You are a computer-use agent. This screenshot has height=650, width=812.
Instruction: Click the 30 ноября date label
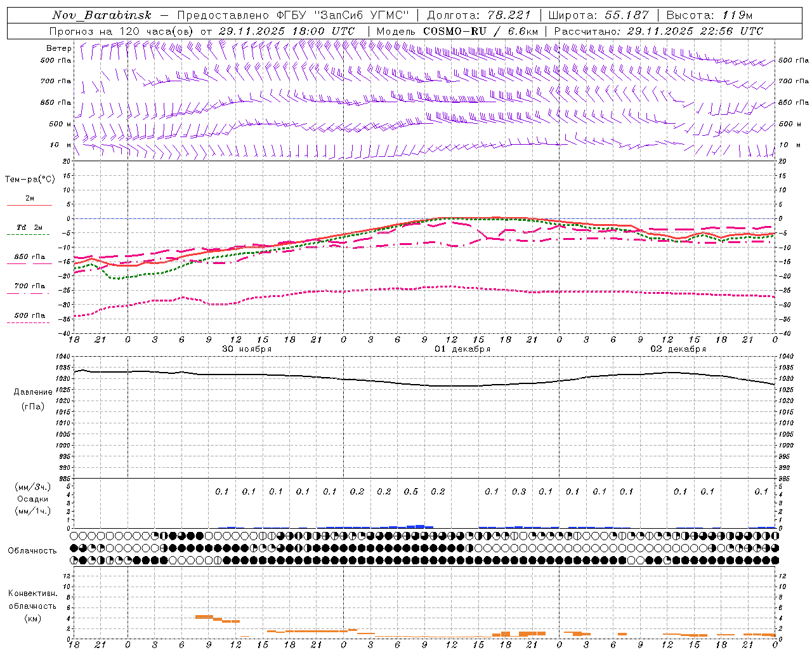(247, 349)
